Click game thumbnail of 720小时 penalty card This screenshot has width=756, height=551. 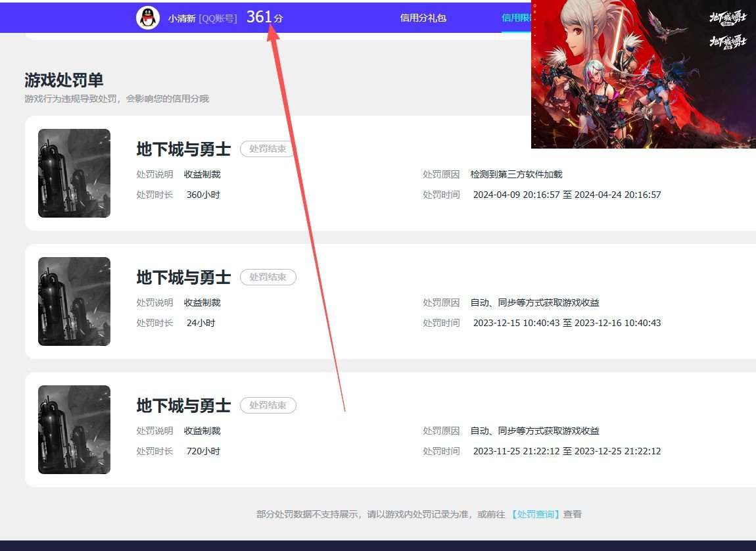tap(74, 429)
